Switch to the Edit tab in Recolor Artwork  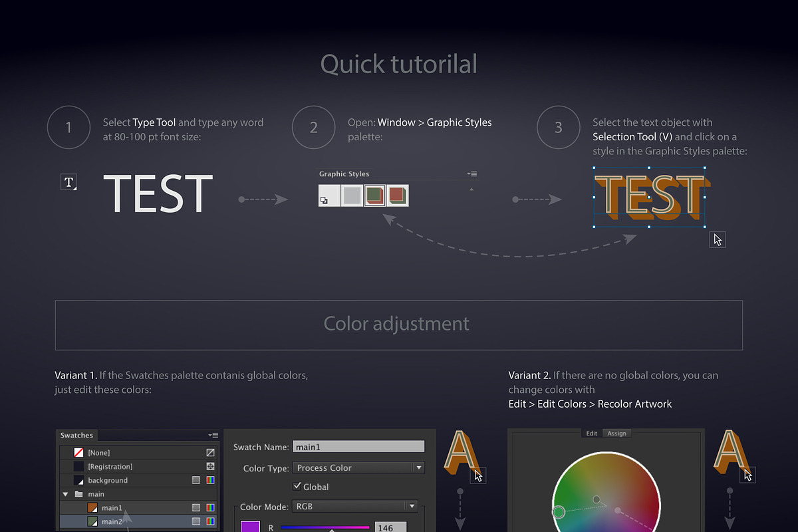tap(591, 434)
